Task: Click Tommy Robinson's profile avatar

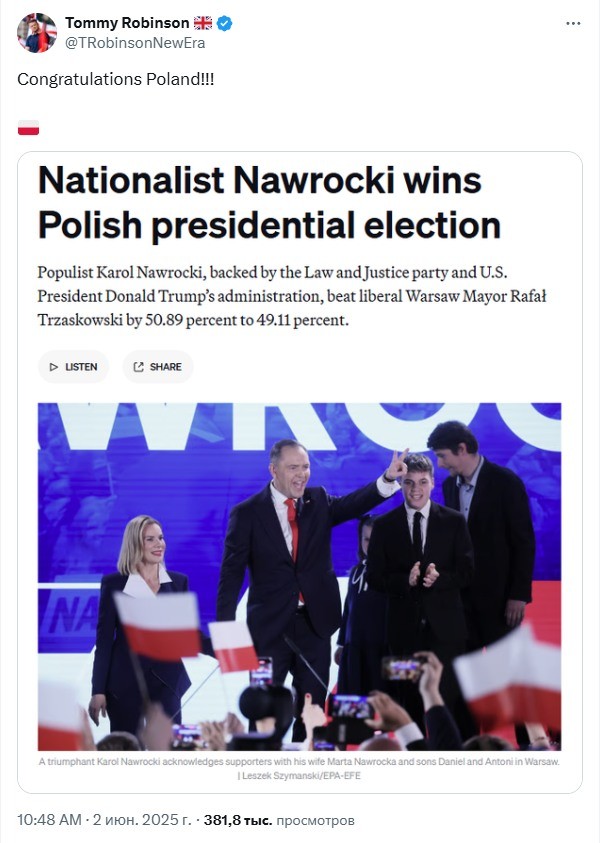Action: pyautogui.click(x=37, y=33)
